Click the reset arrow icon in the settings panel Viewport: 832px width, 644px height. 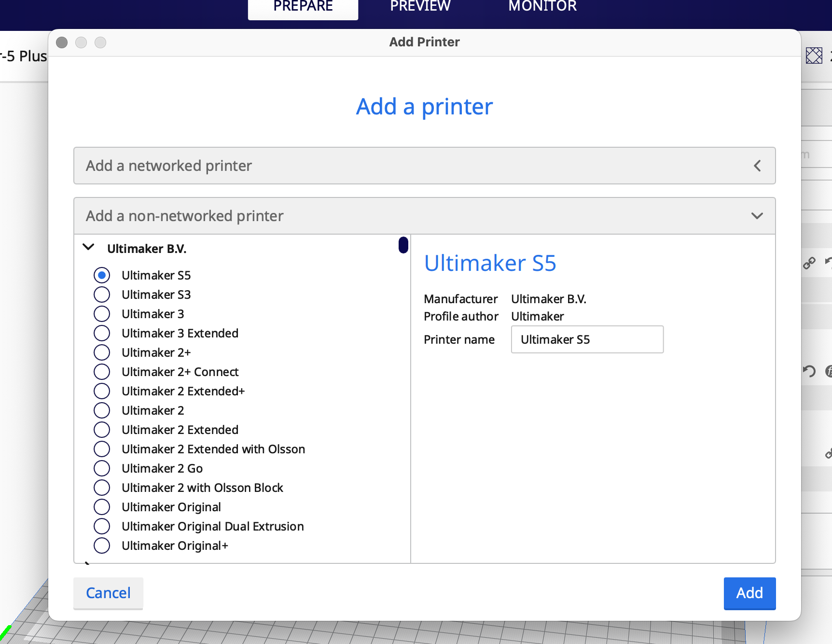809,371
